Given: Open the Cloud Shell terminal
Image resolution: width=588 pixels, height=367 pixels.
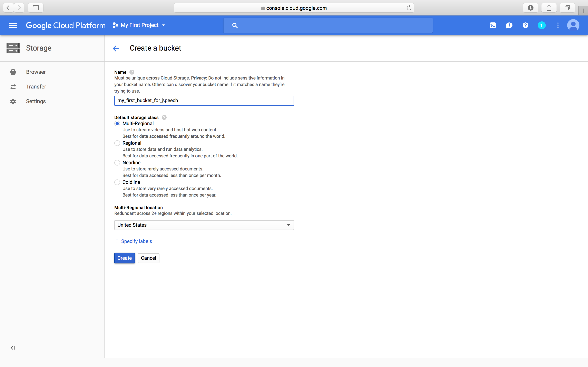Looking at the screenshot, I should [x=493, y=25].
